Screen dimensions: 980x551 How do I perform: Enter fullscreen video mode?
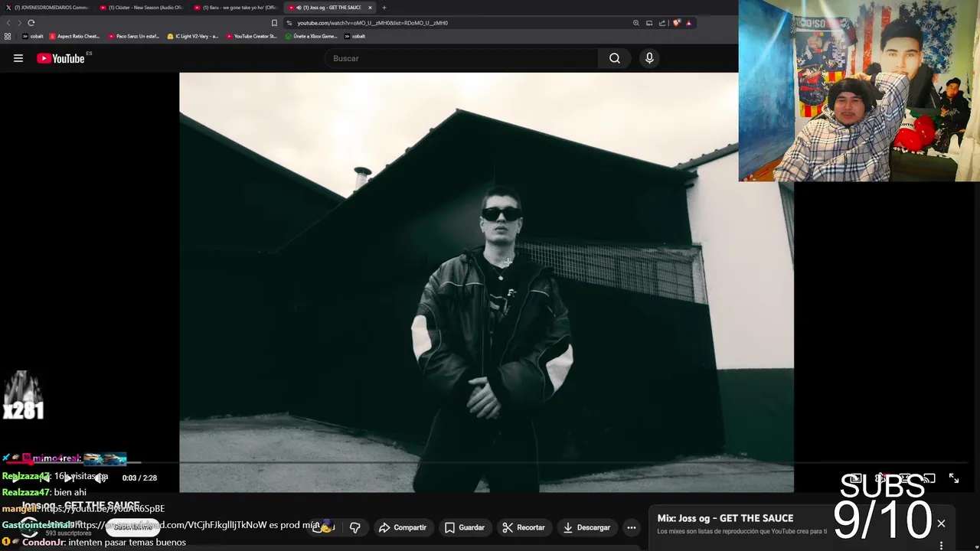pos(954,478)
